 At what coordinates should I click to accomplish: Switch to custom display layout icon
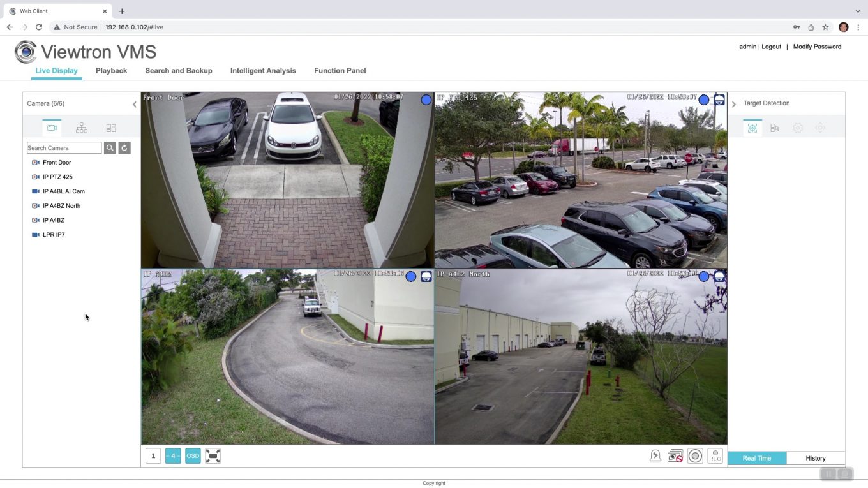[x=111, y=127]
